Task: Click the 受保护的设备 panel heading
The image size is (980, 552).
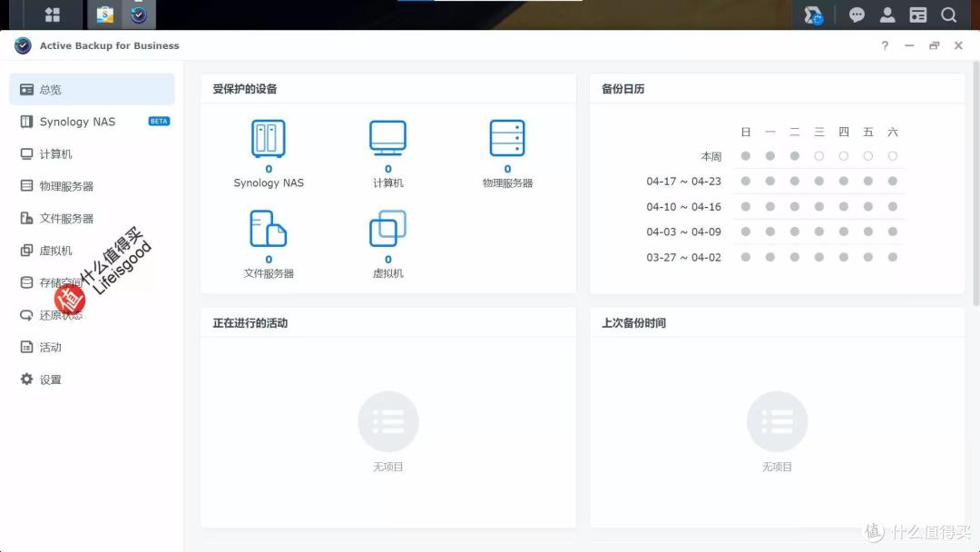Action: pyautogui.click(x=245, y=89)
